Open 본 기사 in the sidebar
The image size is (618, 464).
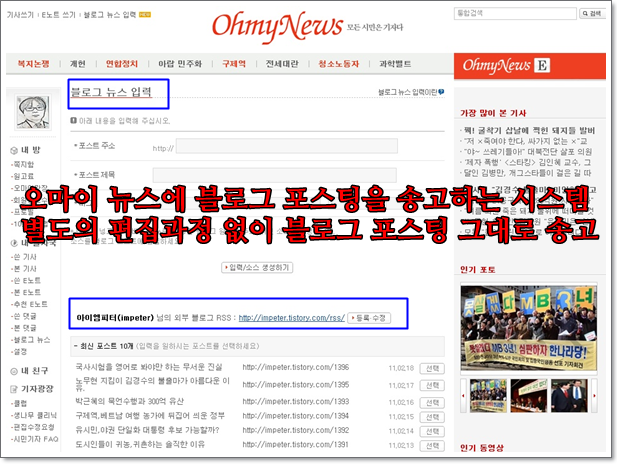pyautogui.click(x=25, y=269)
